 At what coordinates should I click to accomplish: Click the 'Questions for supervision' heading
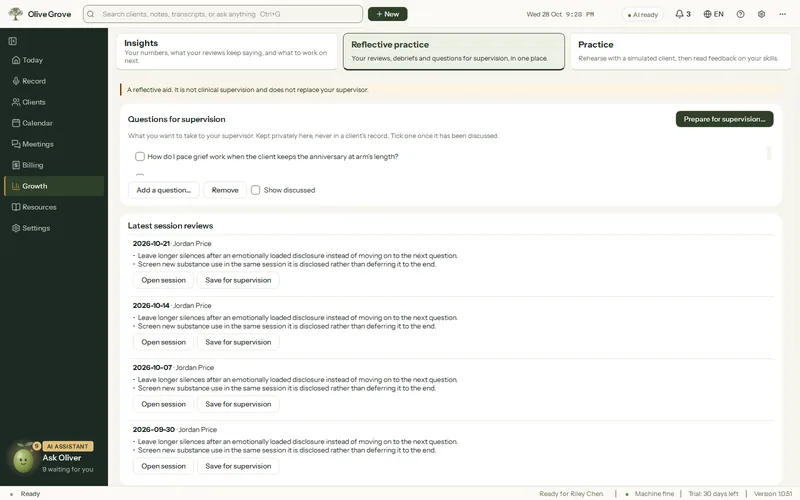pyautogui.click(x=177, y=119)
